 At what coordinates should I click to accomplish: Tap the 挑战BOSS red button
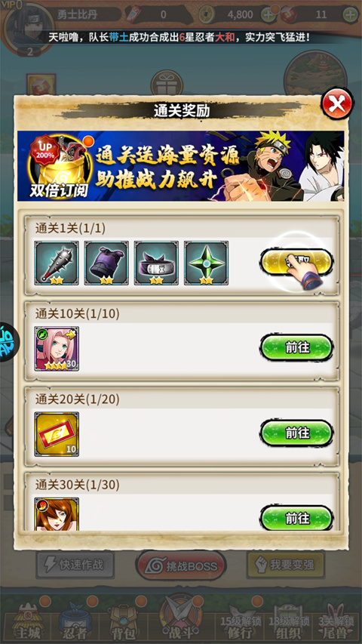pyautogui.click(x=181, y=565)
